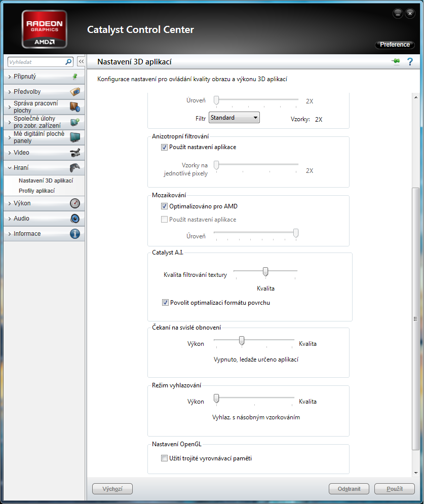This screenshot has width=424, height=504.
Task: Click the Použít apply button
Action: point(395,489)
